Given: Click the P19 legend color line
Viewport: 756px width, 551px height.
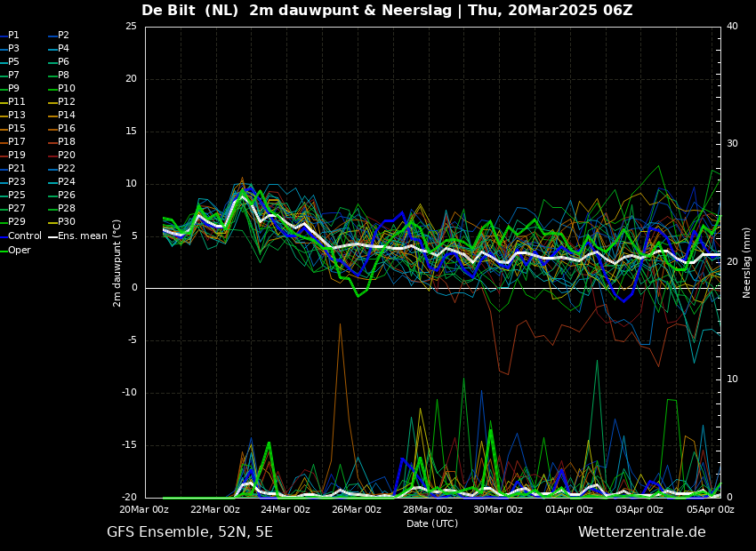Looking at the screenshot, I should (x=4, y=156).
